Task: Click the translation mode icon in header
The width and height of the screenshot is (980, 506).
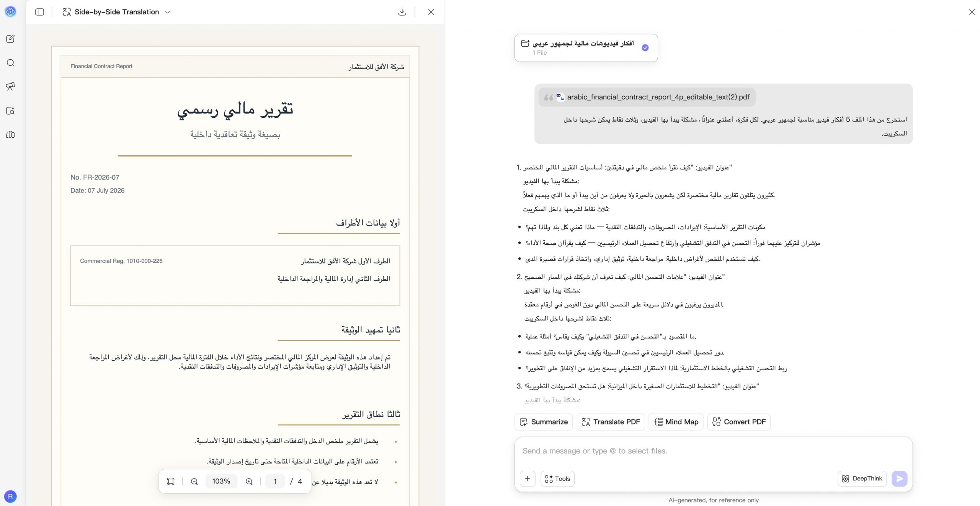Action: point(67,12)
